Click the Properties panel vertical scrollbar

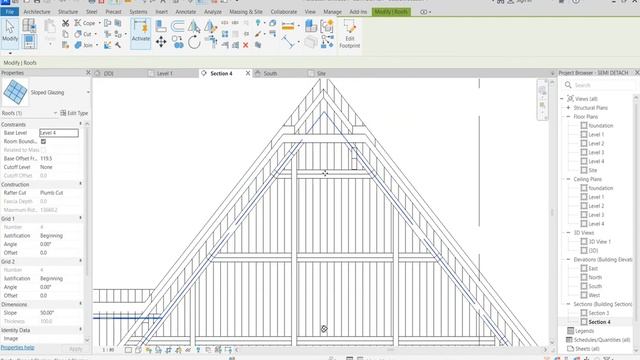pyautogui.click(x=87, y=233)
